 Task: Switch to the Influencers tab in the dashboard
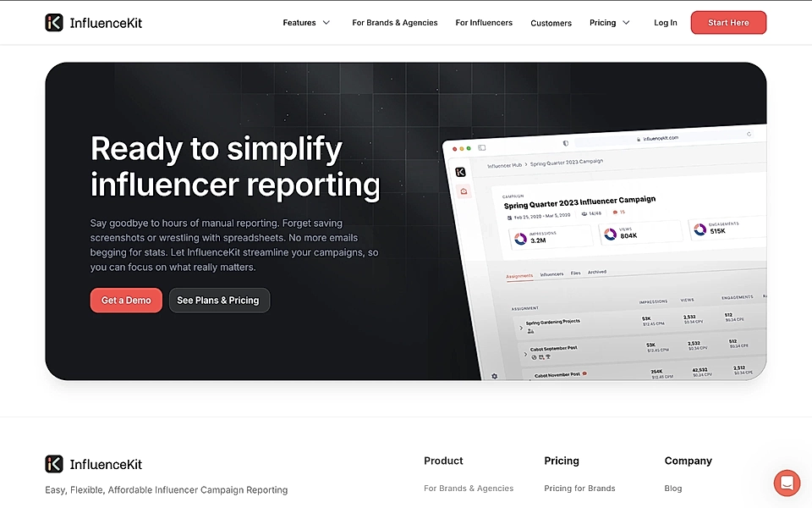551,273
